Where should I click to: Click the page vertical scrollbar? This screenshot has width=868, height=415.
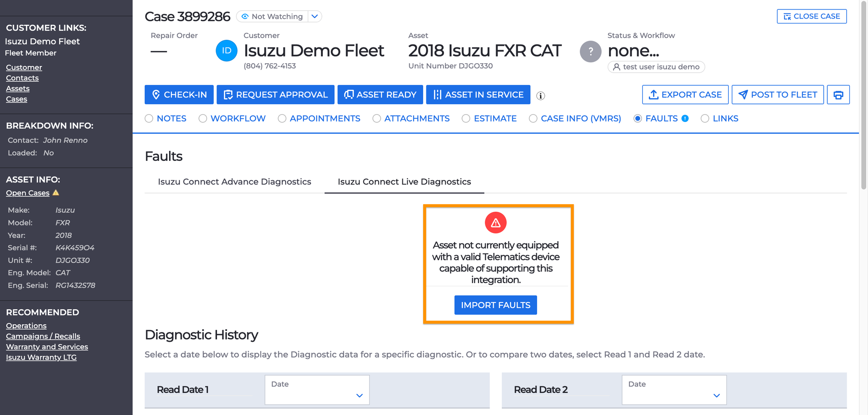tap(863, 95)
